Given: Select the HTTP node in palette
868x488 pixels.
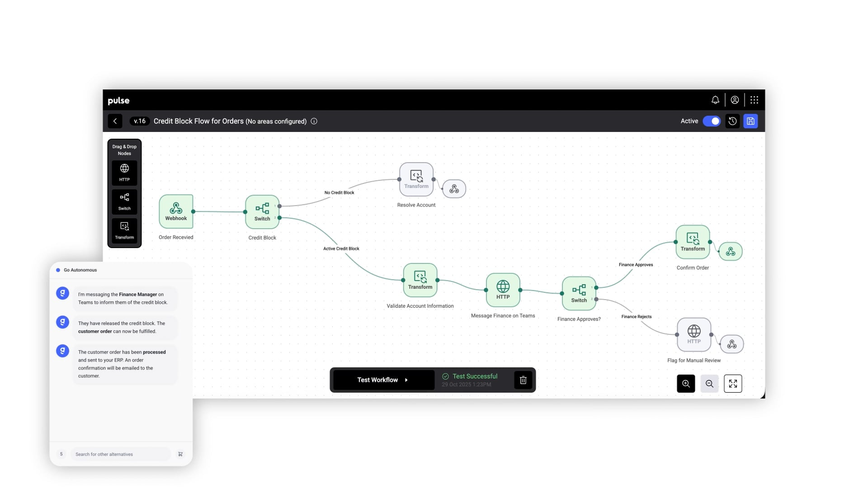Looking at the screenshot, I should point(124,172).
